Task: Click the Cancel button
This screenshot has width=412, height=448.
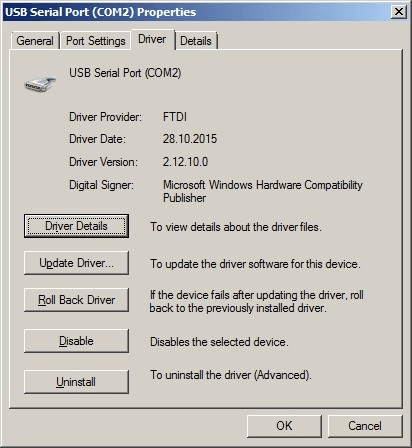Action: tap(365, 426)
